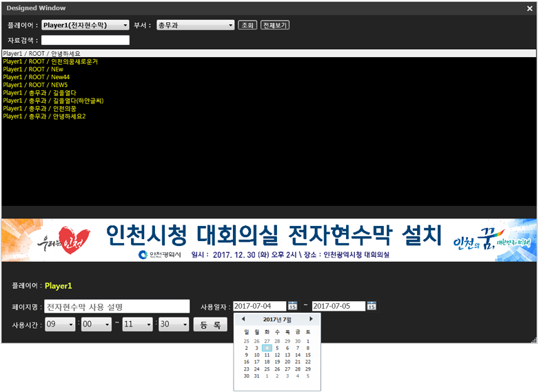Image resolution: width=539 pixels, height=392 pixels.
Task: Open the end hour 11 dropdown
Action: (x=137, y=324)
